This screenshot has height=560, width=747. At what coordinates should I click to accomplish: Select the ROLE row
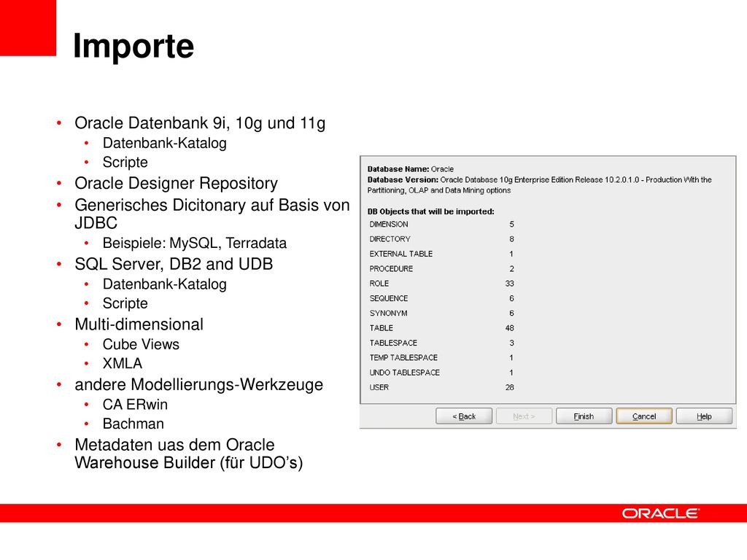(x=441, y=284)
